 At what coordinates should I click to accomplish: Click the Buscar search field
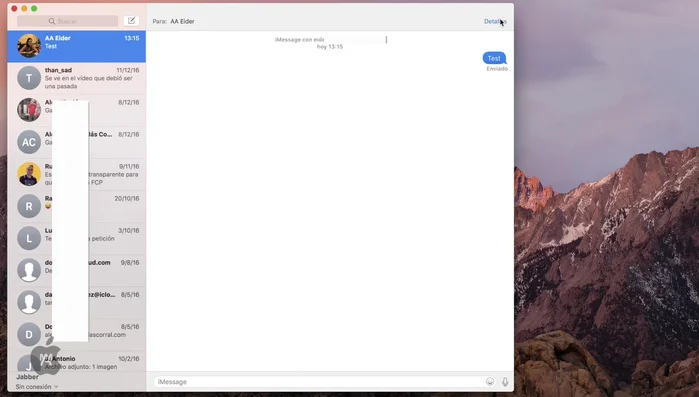(x=67, y=21)
